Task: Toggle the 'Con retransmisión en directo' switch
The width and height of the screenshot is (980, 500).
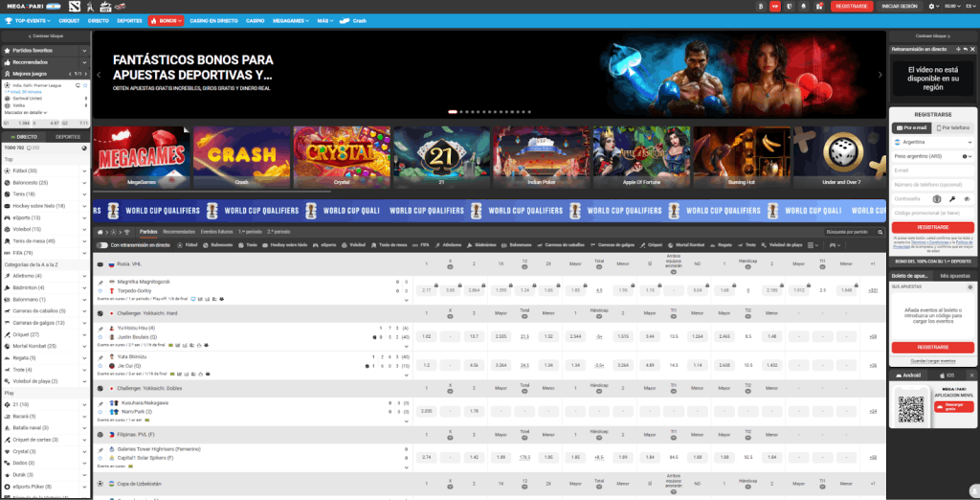Action: point(102,245)
